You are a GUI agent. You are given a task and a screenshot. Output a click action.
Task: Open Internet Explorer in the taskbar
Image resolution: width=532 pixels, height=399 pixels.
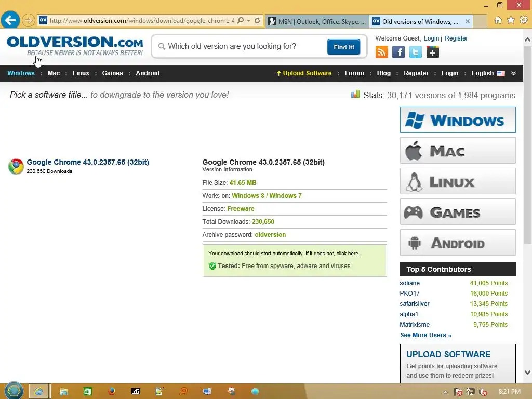tap(39, 391)
